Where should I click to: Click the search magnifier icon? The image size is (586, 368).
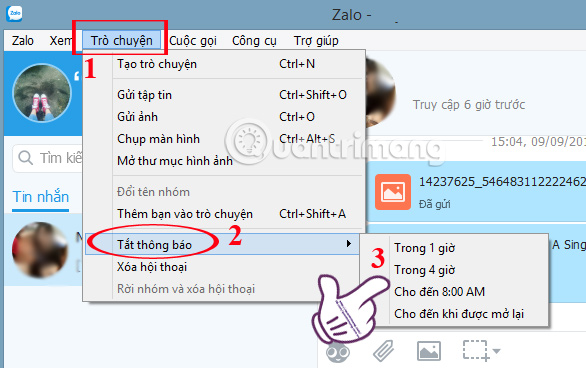pyautogui.click(x=25, y=158)
